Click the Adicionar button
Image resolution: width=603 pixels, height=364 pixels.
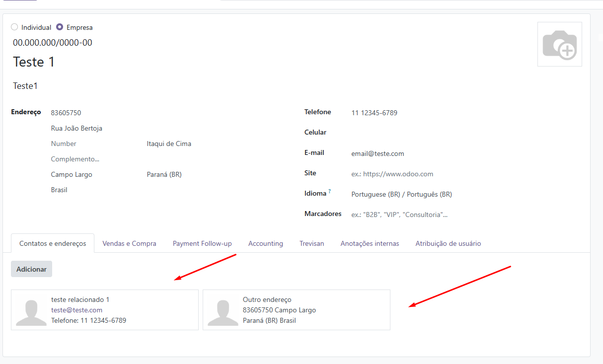click(31, 269)
